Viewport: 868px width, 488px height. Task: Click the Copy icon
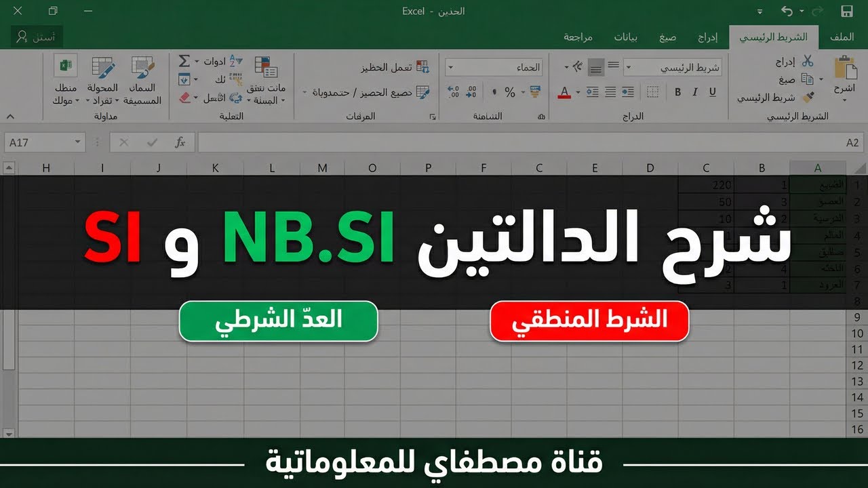click(807, 79)
